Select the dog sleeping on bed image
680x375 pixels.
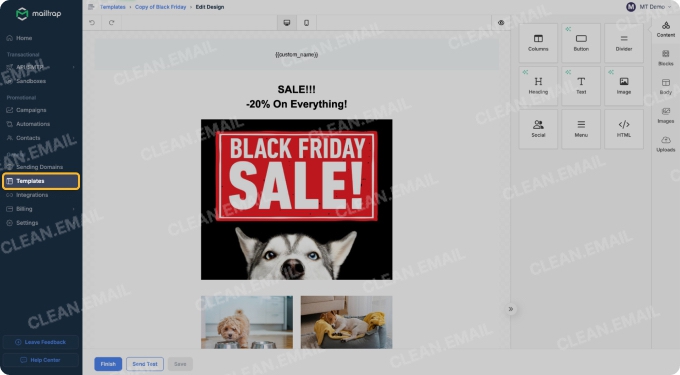pos(347,322)
